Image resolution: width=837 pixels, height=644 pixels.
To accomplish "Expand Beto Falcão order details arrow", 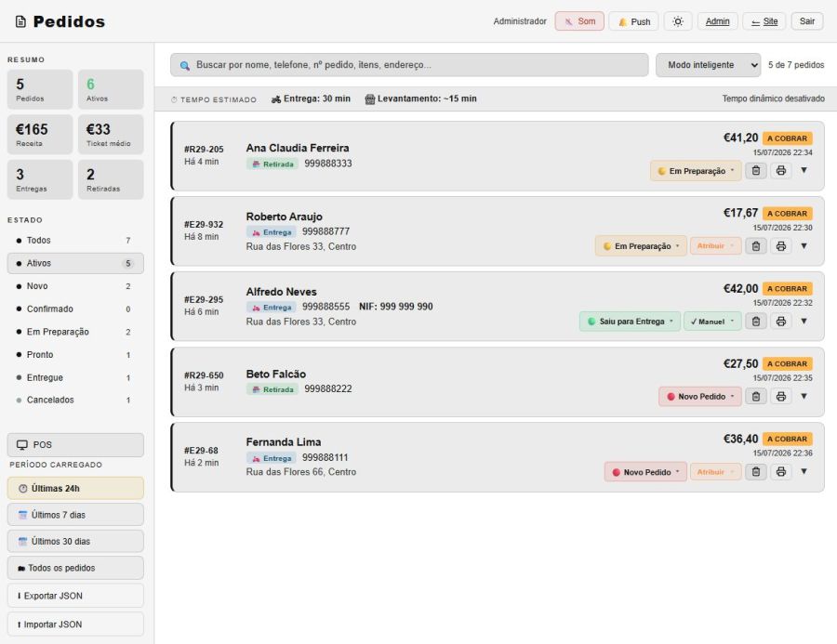I will click(x=804, y=397).
